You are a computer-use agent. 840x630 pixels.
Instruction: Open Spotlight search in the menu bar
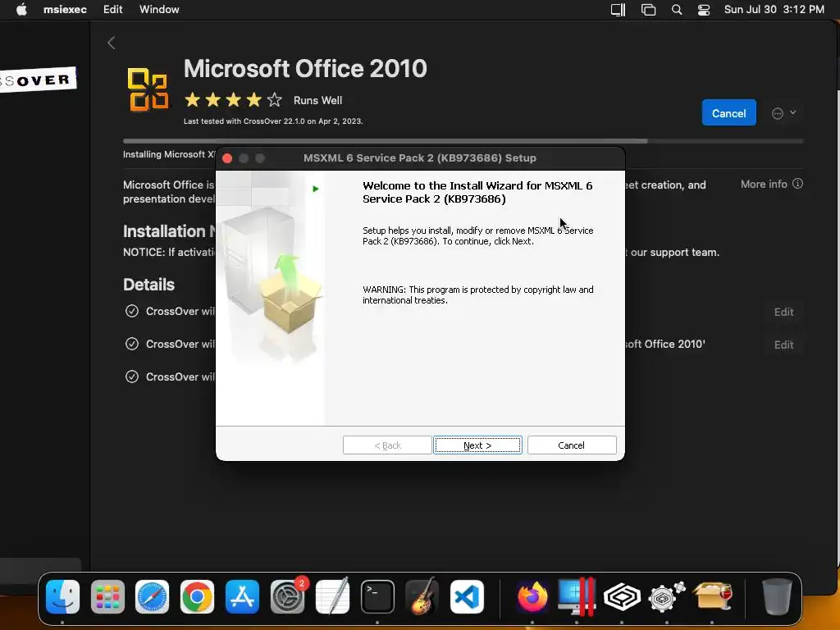[677, 10]
